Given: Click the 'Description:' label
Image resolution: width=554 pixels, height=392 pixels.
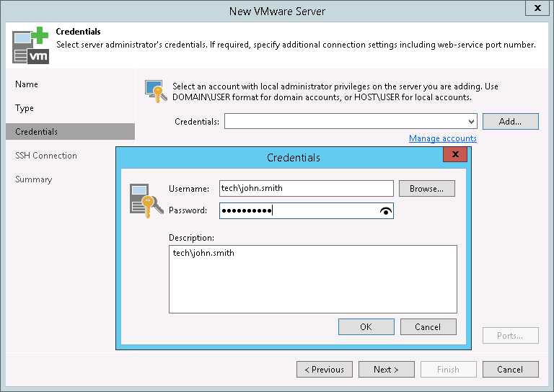Looking at the screenshot, I should coord(191,238).
